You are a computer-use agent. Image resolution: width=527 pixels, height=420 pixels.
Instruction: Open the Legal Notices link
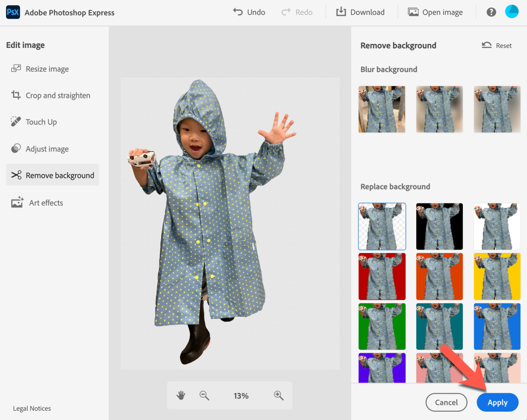[32, 409]
